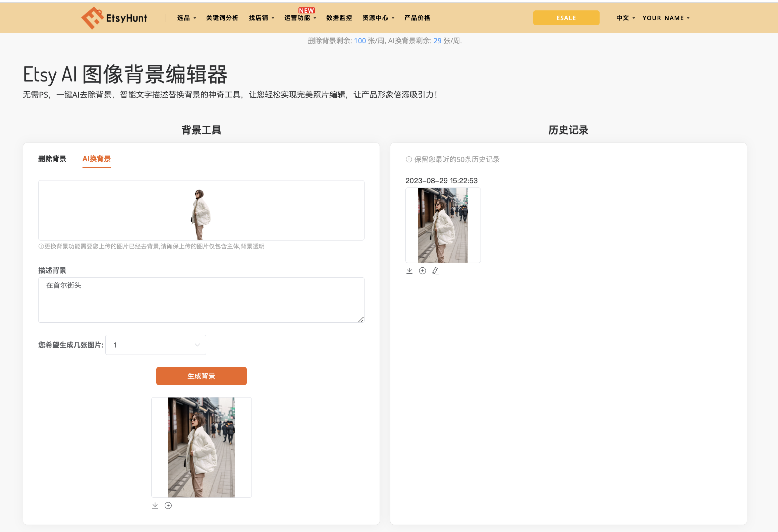Open the history thumbnail from 2023-08-29
This screenshot has height=532, width=778.
click(443, 225)
